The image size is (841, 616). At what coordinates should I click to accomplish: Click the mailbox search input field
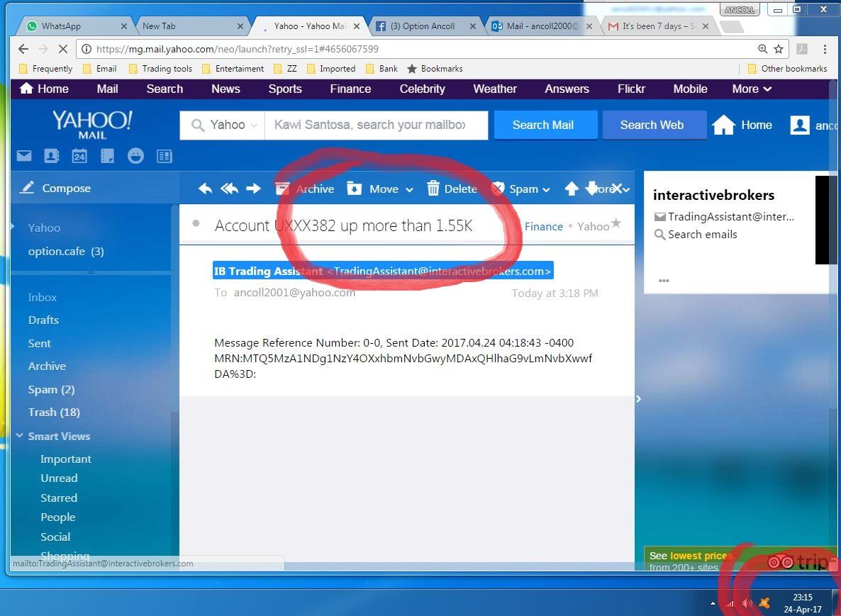tap(376, 125)
